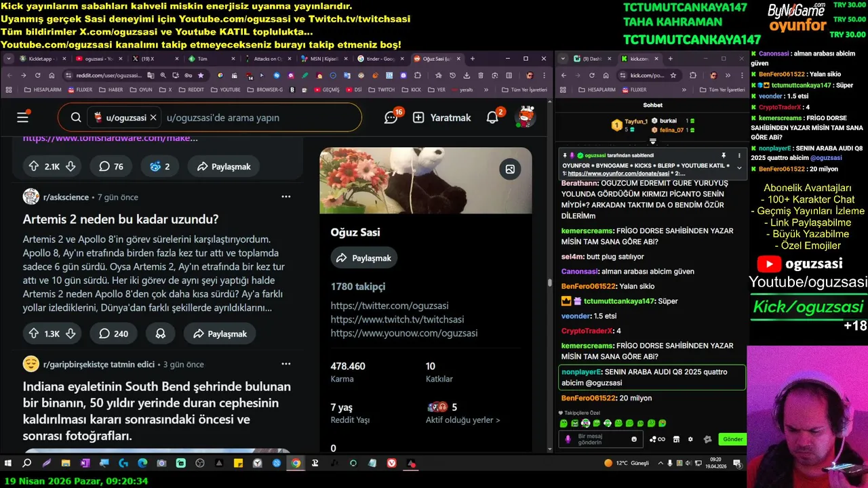Open the HABER bookmark folder
The height and width of the screenshot is (488, 868).
pos(111,89)
